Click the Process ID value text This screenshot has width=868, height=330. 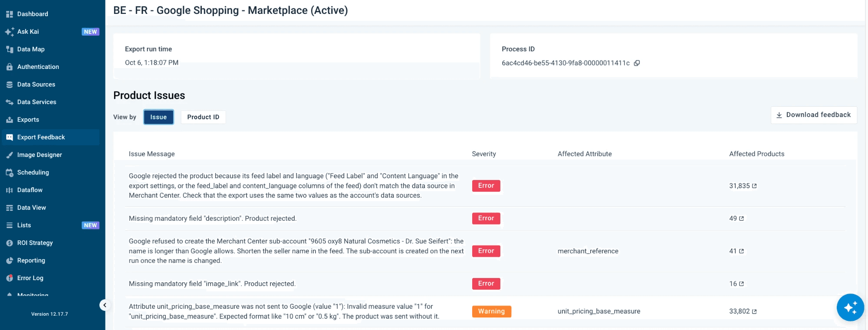(x=566, y=63)
